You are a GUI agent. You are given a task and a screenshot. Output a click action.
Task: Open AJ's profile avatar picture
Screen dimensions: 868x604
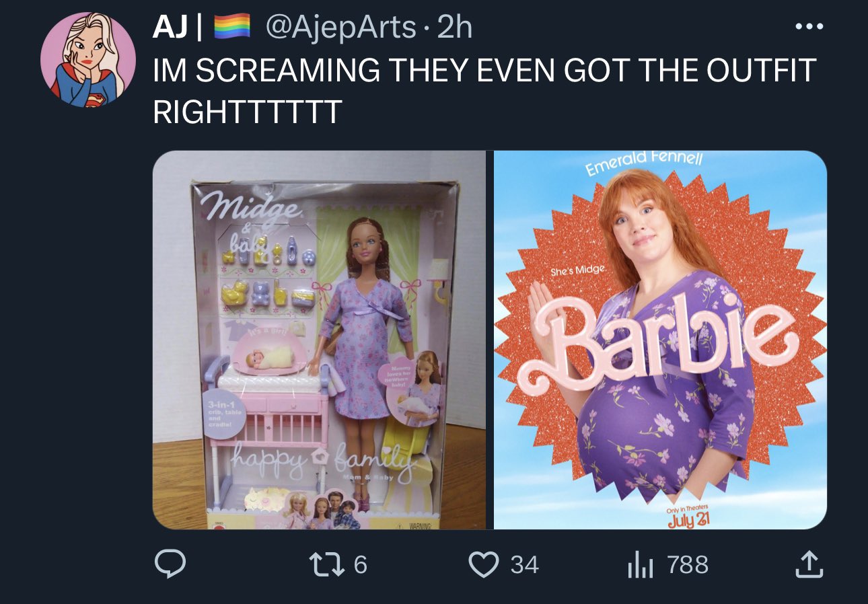88,60
